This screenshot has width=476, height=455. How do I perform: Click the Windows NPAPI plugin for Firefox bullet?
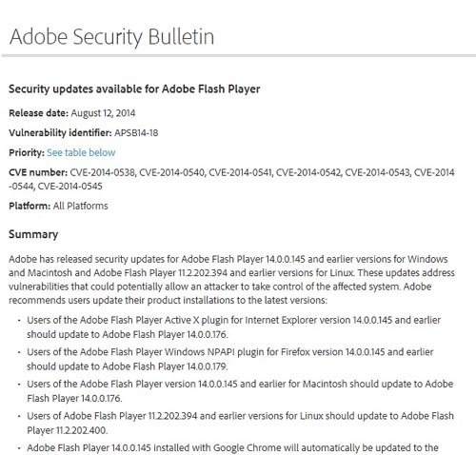(230, 359)
